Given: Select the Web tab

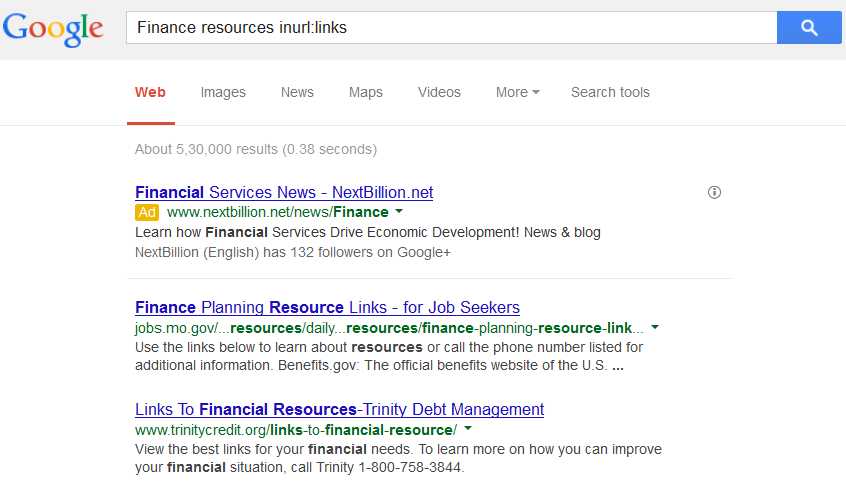Looking at the screenshot, I should pyautogui.click(x=151, y=92).
